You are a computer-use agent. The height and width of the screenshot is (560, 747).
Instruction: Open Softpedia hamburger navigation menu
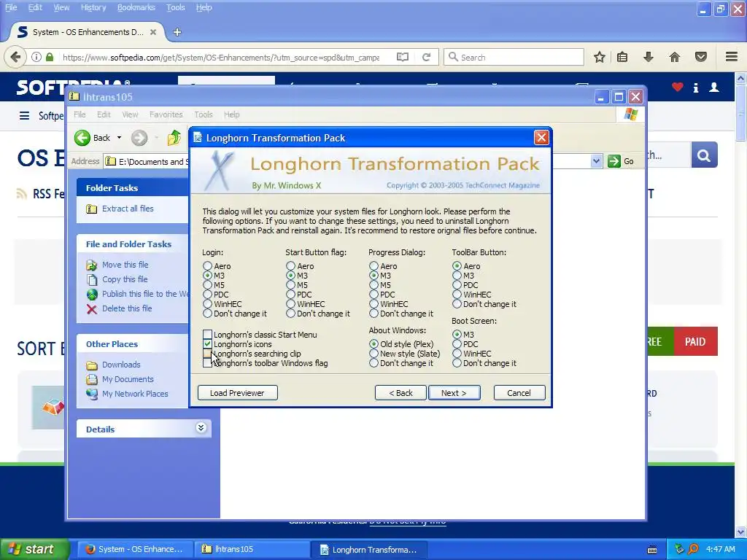pyautogui.click(x=24, y=116)
